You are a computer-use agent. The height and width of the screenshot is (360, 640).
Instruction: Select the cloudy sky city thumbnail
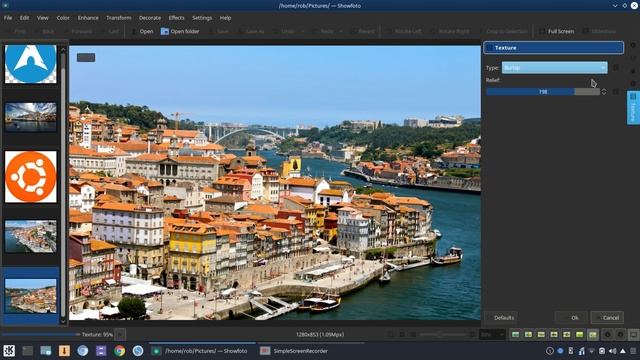(x=31, y=117)
